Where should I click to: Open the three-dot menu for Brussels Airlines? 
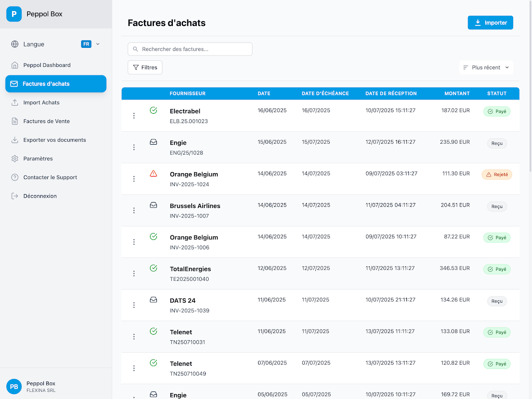pyautogui.click(x=134, y=210)
